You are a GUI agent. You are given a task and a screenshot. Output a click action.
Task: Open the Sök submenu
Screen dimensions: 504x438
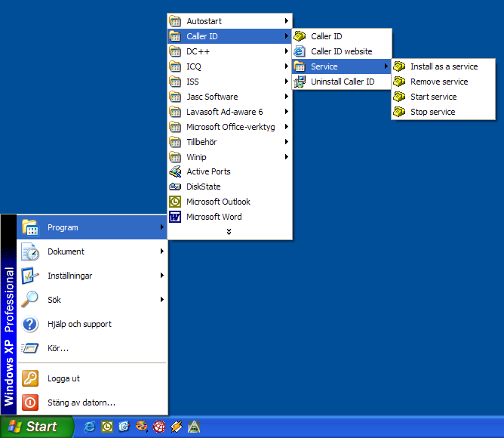92,300
